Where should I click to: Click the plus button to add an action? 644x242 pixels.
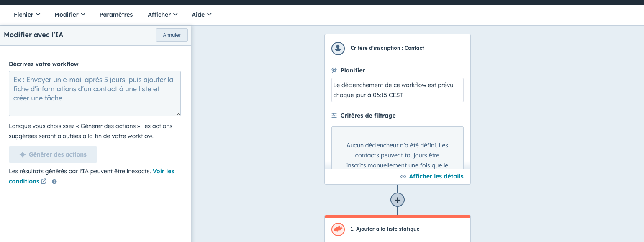[398, 200]
